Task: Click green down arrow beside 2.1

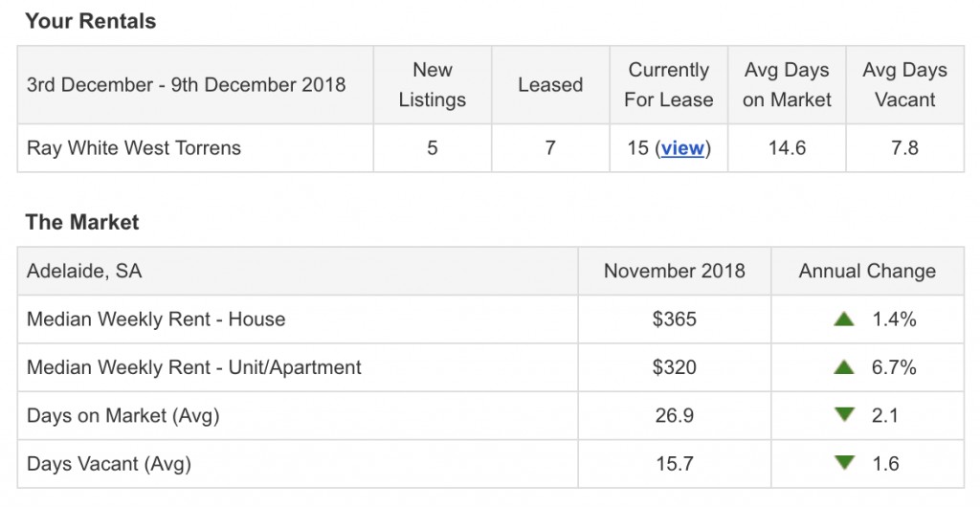Action: click(x=844, y=414)
